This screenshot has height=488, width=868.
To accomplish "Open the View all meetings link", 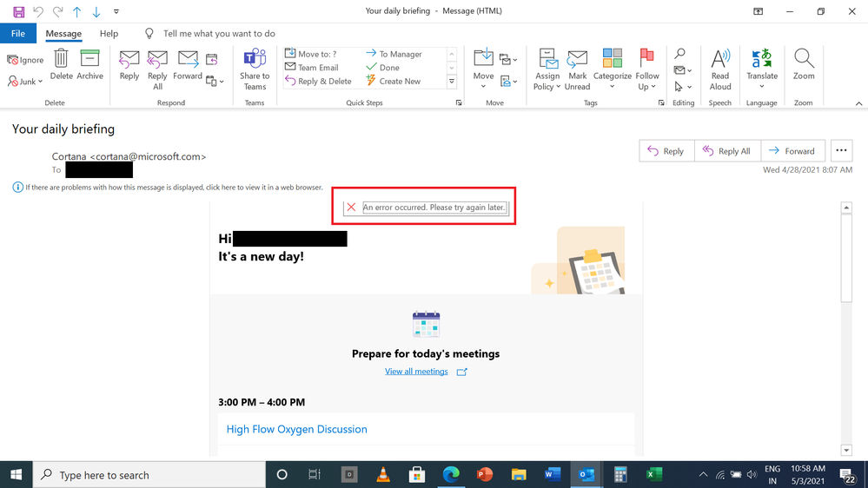I will click(416, 372).
